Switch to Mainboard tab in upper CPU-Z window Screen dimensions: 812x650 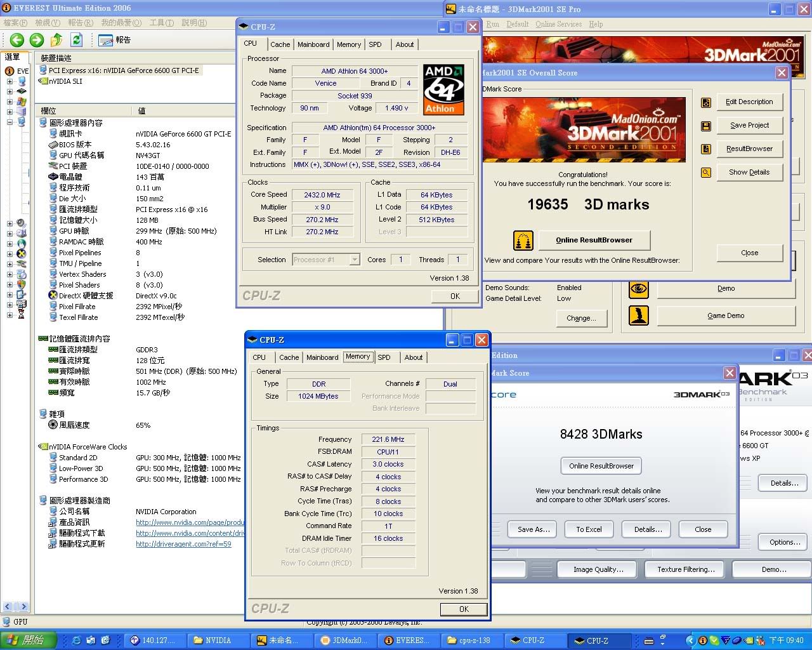[x=313, y=44]
